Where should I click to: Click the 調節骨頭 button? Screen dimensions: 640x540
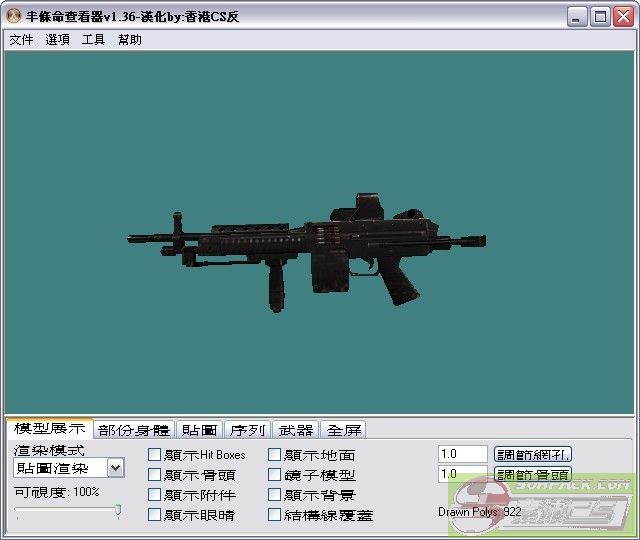[533, 474]
